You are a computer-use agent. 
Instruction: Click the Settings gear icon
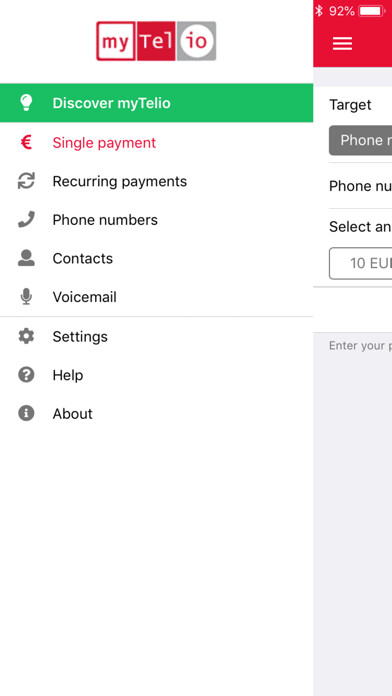coord(26,336)
